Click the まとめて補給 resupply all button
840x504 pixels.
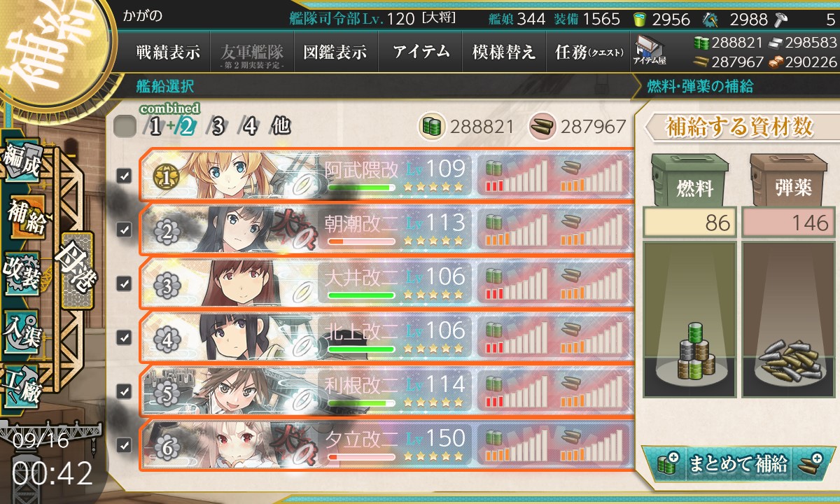[736, 463]
